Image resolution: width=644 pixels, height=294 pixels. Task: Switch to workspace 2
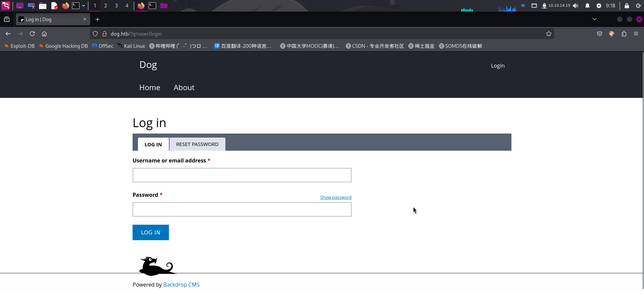tap(106, 6)
